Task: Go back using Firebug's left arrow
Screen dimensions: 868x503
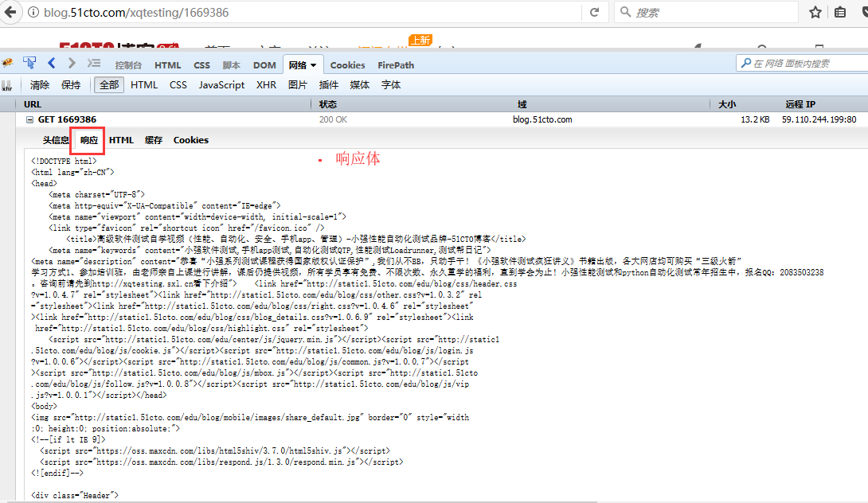Action: (52, 63)
